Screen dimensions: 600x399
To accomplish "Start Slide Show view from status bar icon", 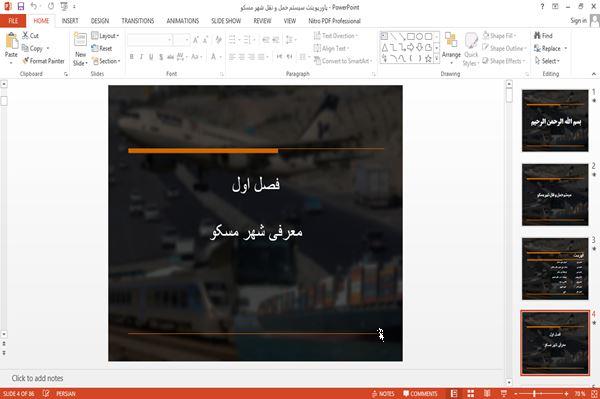I will click(x=504, y=394).
